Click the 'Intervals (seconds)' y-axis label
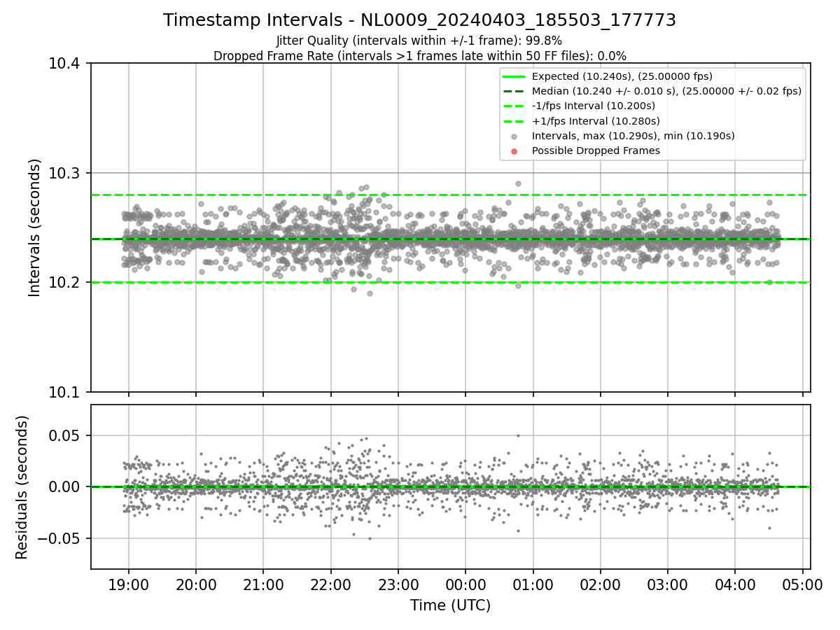 point(34,227)
